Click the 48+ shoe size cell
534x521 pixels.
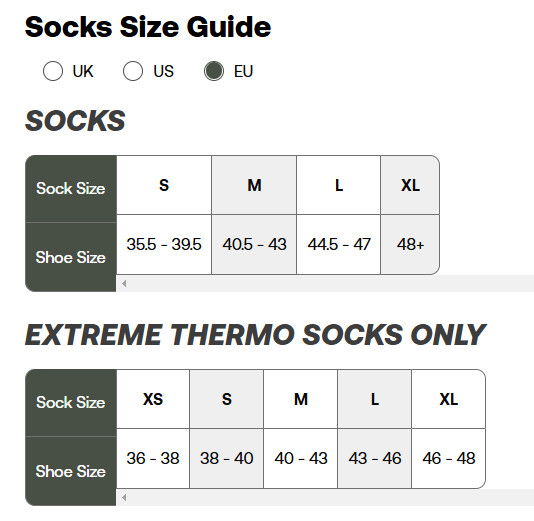(410, 244)
